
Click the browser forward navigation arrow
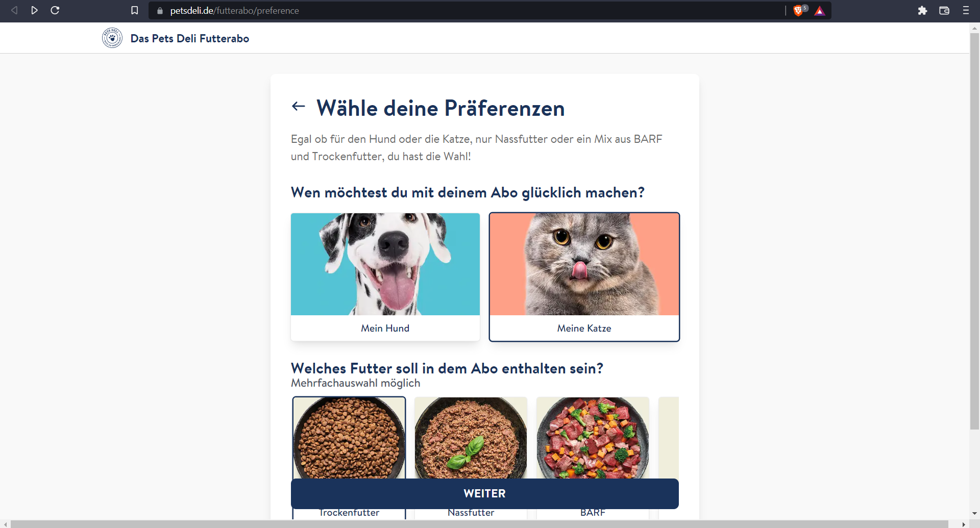coord(34,10)
